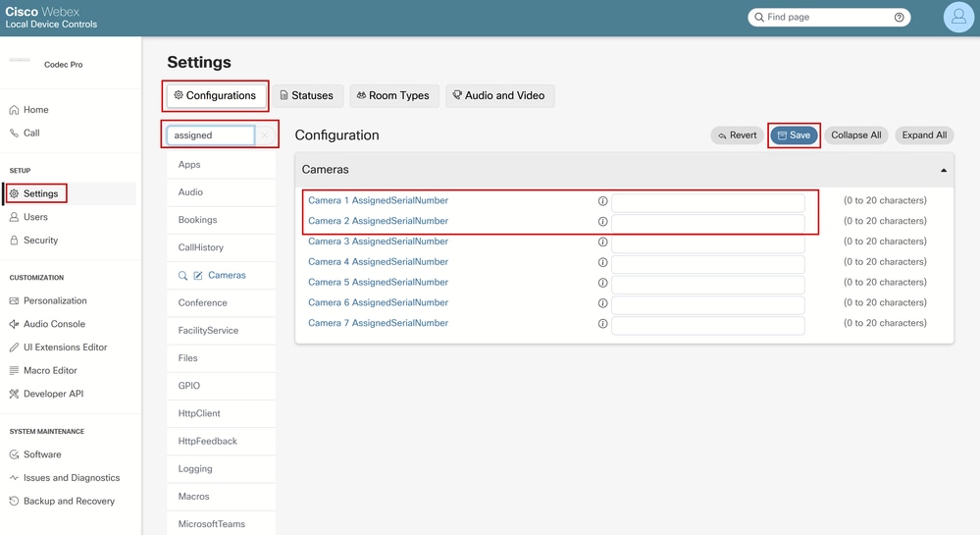Select Audio configuration category
This screenshot has width=980, height=535.
(x=222, y=192)
